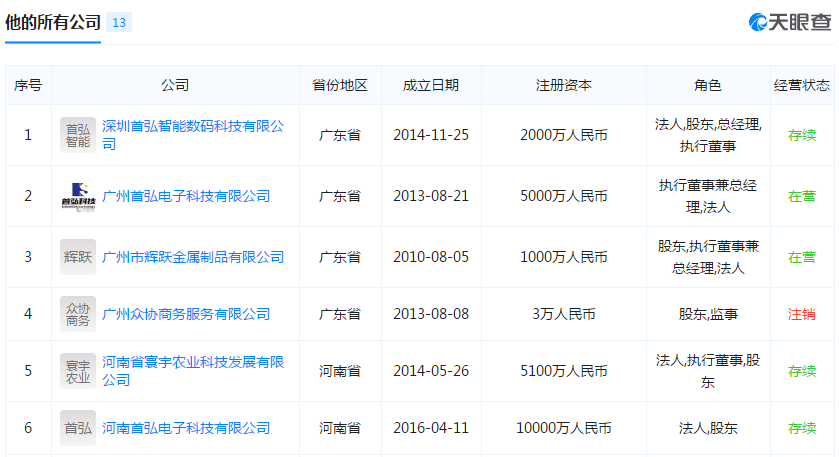Screen dimensions: 839x457
Task: Click the date 2014-11-25
Action: click(431, 135)
